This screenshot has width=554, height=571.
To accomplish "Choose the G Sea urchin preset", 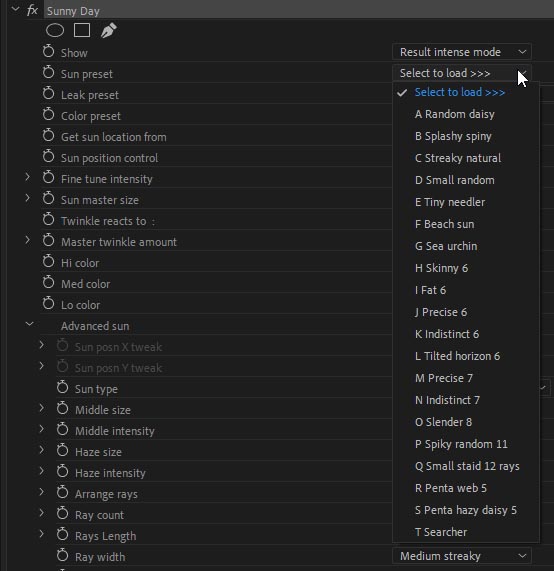I will pos(446,246).
